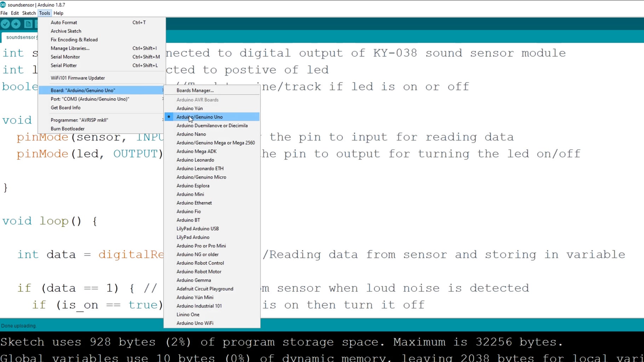This screenshot has width=644, height=362.
Task: Pick Arduino NG or older
Action: point(212,255)
